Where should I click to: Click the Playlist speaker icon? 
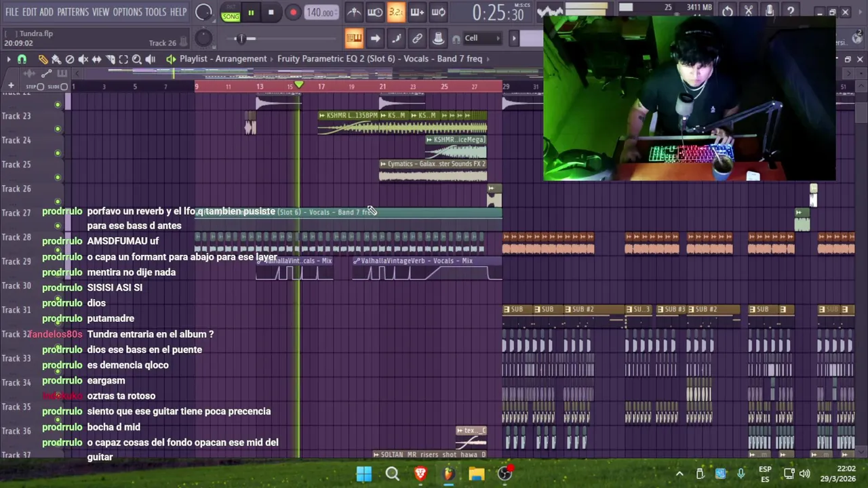tap(171, 59)
